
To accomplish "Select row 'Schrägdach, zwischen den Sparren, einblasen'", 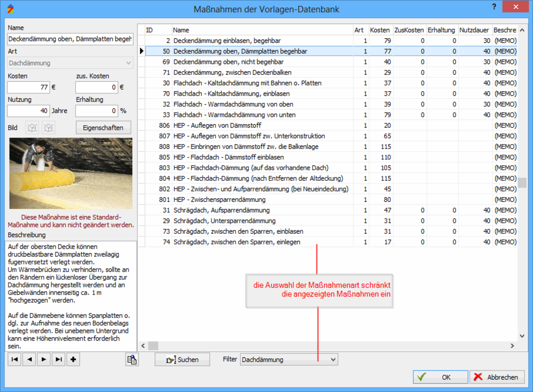I will tap(332, 231).
